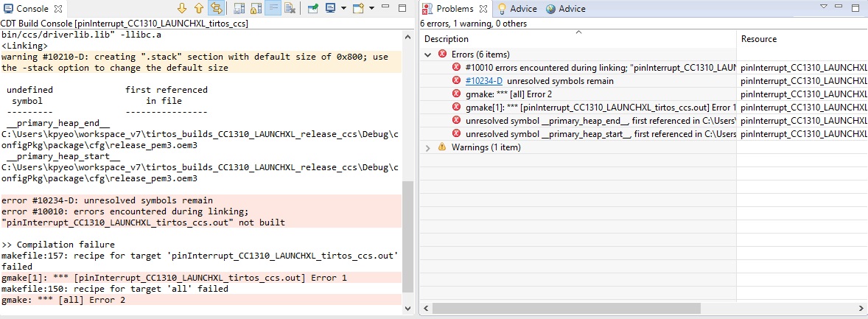Sort problems by the Description column header

(x=578, y=39)
